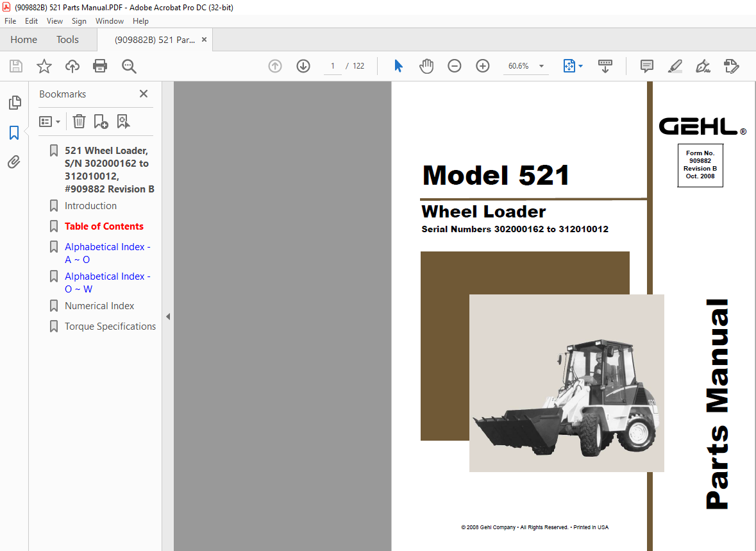Image resolution: width=756 pixels, height=551 pixels.
Task: Toggle the bookmarks panel icon
Action: [x=14, y=133]
